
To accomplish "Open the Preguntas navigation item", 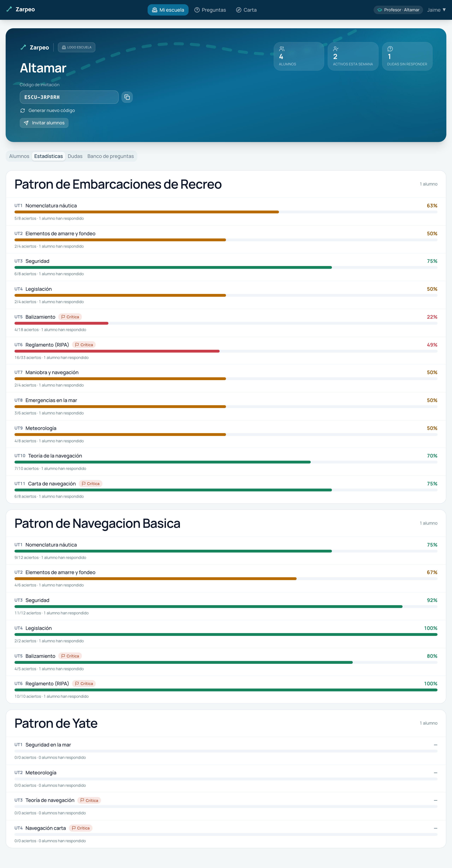I will 210,10.
